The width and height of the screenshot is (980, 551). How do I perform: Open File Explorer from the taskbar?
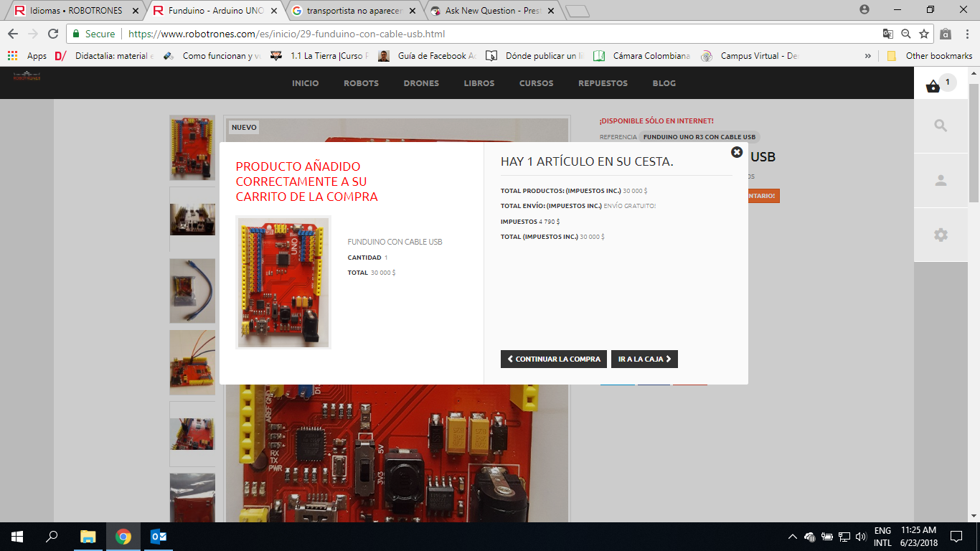click(x=88, y=536)
